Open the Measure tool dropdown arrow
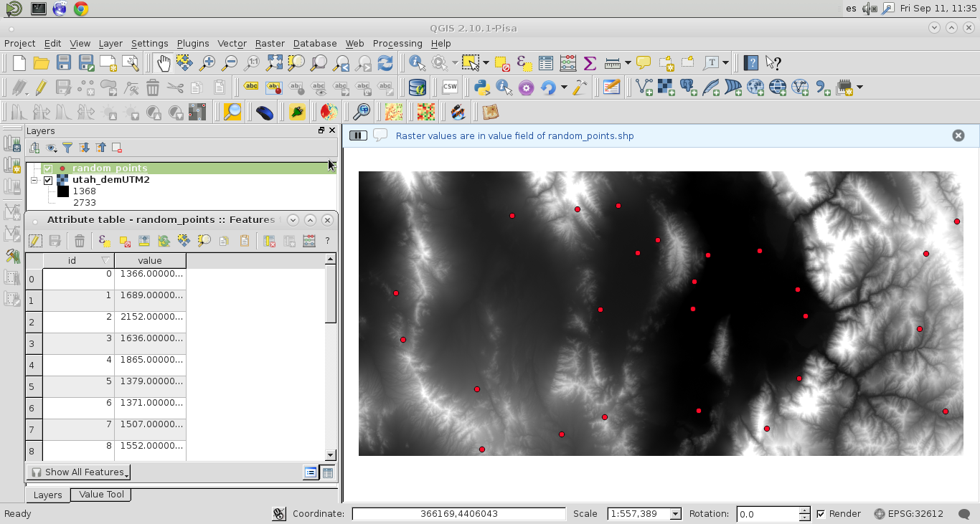This screenshot has height=524, width=980. pyautogui.click(x=628, y=63)
